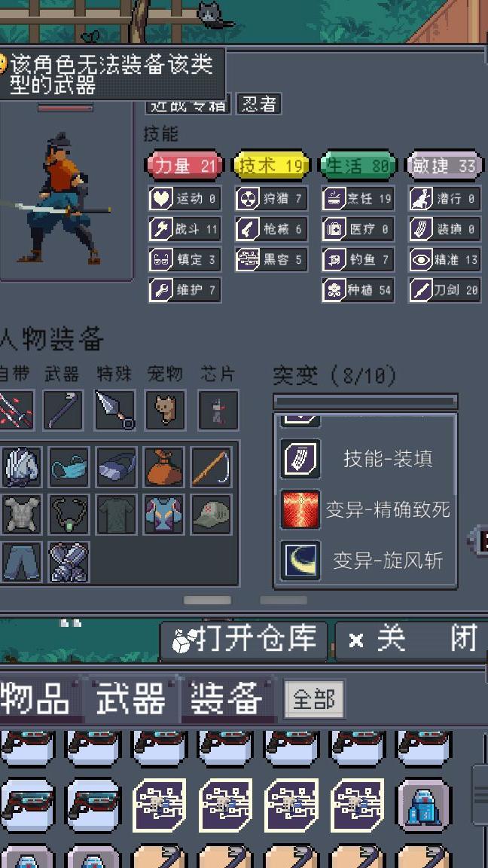The image size is (488, 868).
Task: Select the blue pants equipment icon
Action: [21, 562]
